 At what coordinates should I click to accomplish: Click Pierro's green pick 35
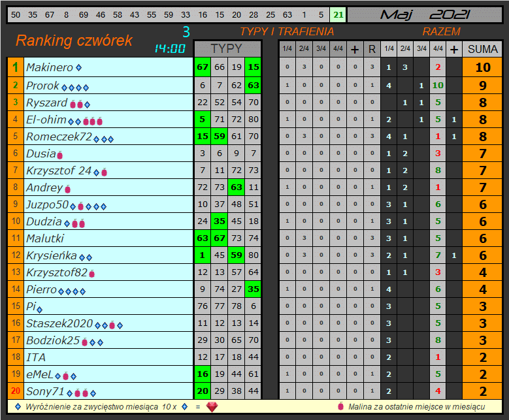[254, 289]
